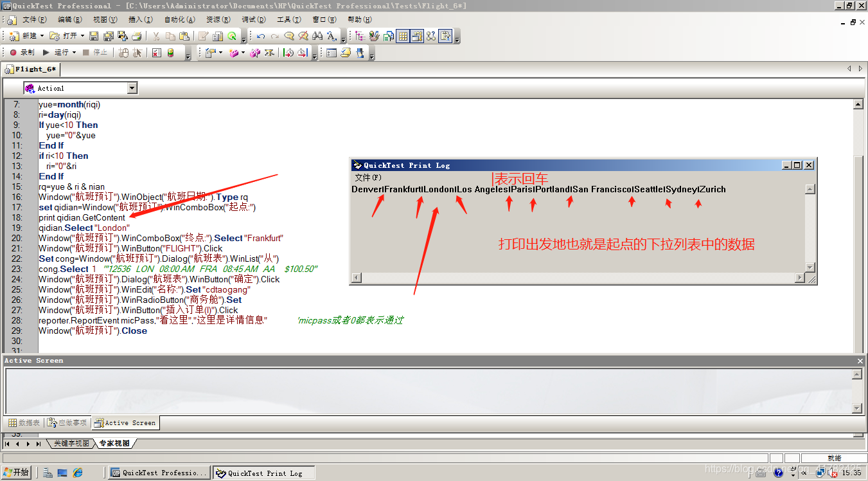868x481 pixels.
Task: Click the single floppy disk Save icon
Action: 94,36
